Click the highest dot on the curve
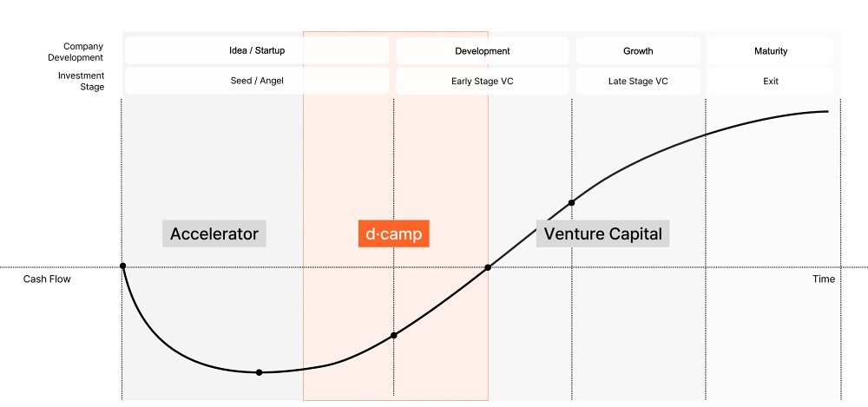This screenshot has width=868, height=407. (x=572, y=203)
